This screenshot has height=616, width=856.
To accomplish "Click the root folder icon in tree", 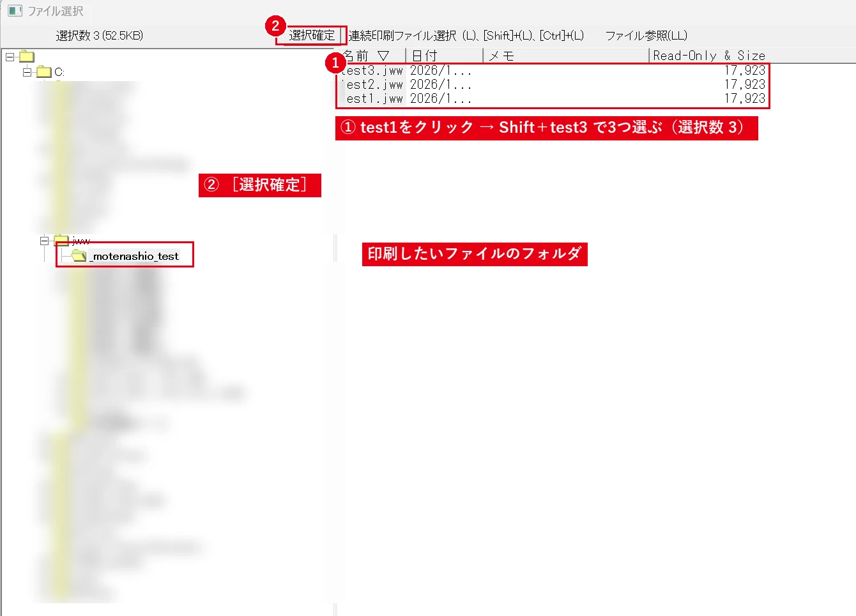I will tap(27, 56).
